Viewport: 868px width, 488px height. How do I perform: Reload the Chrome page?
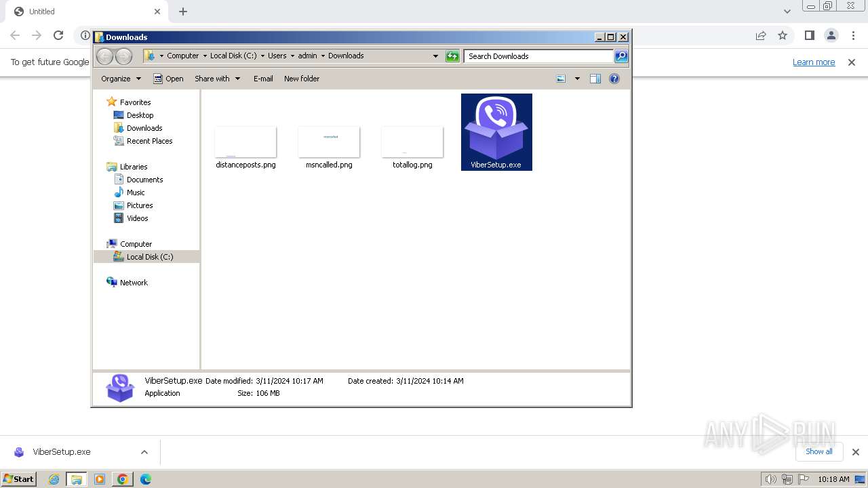58,35
